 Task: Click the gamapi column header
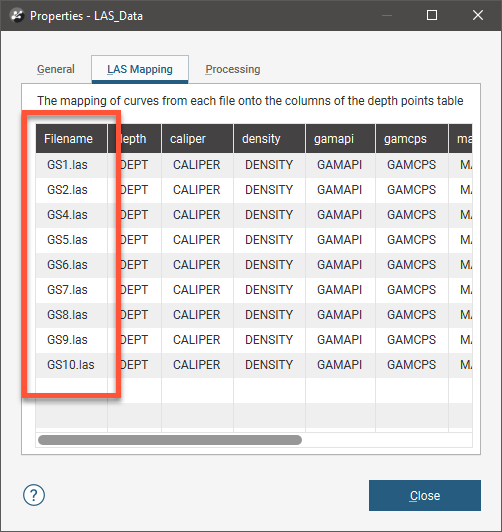coord(340,139)
